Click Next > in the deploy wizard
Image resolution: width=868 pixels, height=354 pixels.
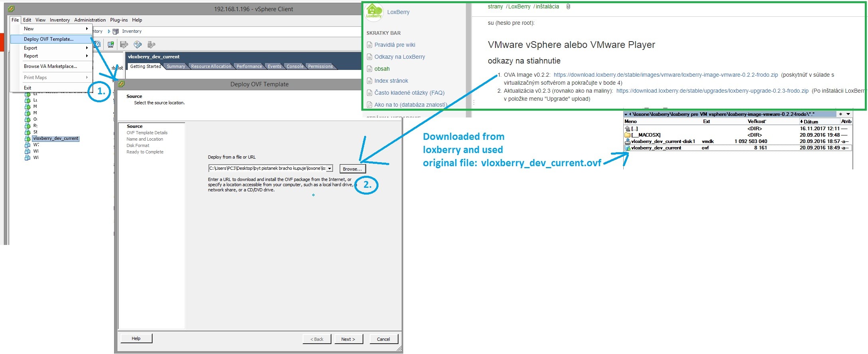coord(348,339)
